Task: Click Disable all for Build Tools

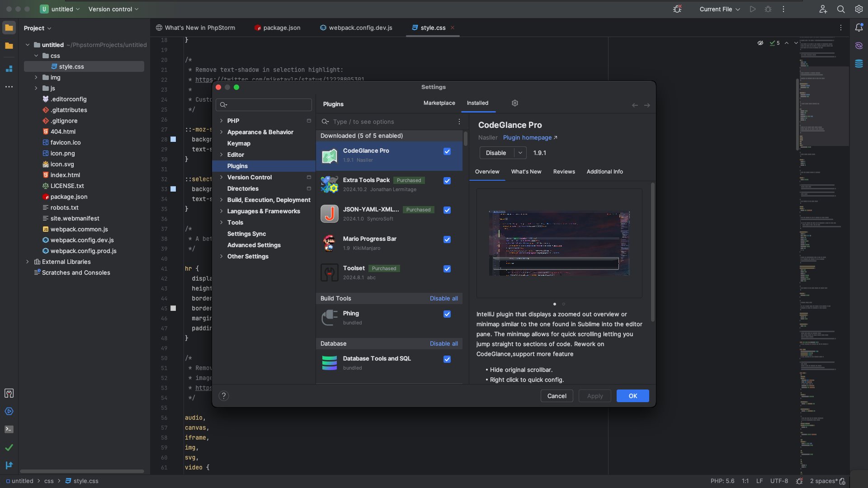Action: click(443, 298)
